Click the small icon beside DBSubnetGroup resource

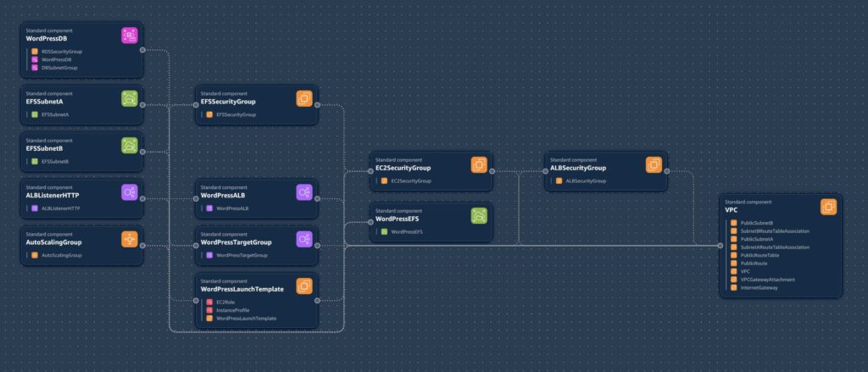[34, 68]
